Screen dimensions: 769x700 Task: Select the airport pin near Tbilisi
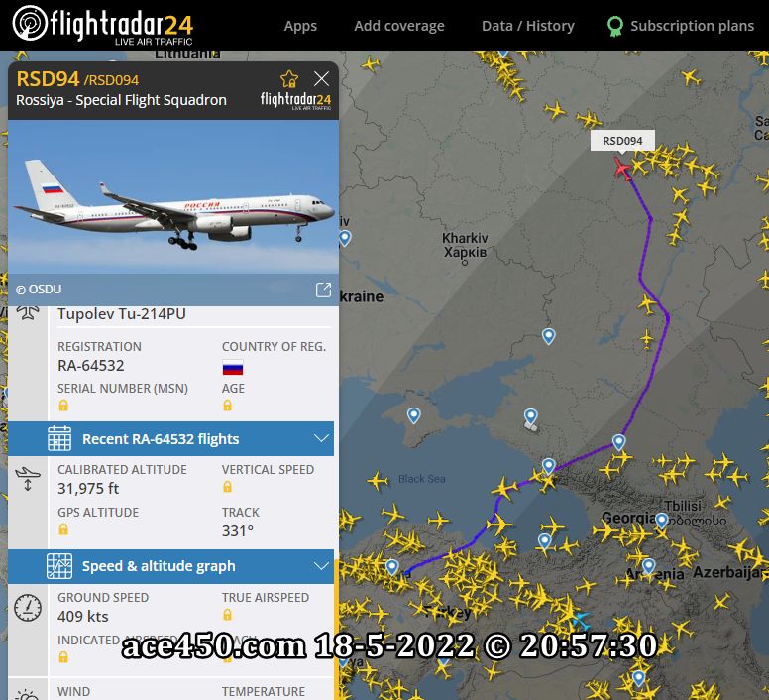pyautogui.click(x=662, y=521)
